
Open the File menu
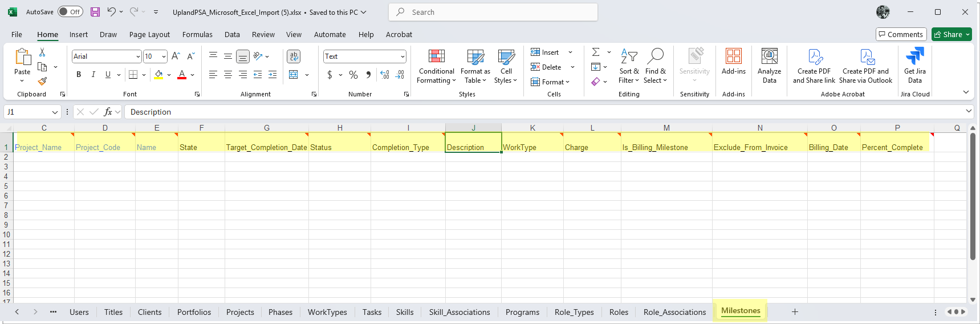coord(17,34)
